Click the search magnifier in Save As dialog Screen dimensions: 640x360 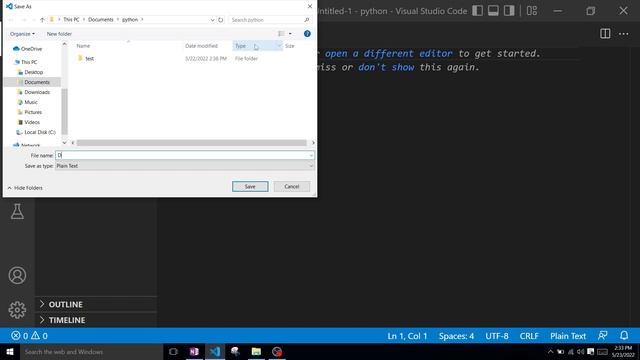click(x=307, y=20)
